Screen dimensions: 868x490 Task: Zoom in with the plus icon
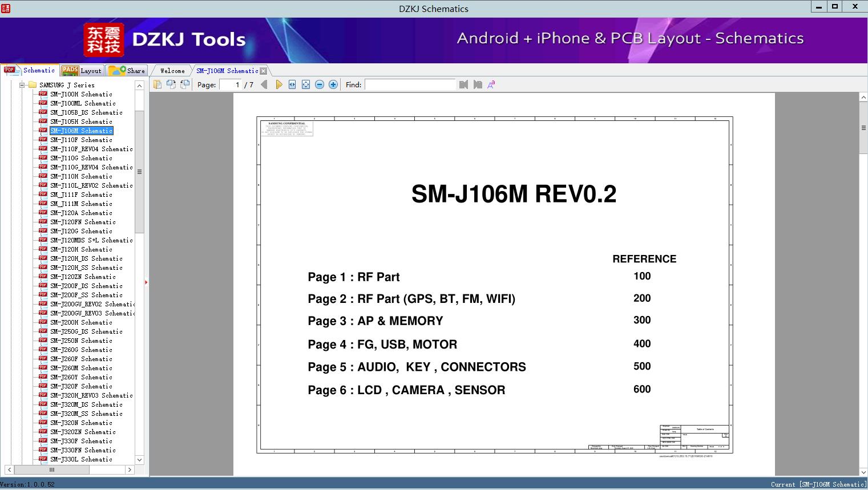333,84
